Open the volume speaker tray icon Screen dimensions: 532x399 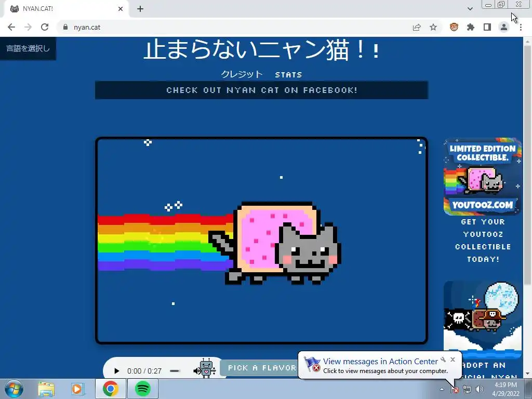479,389
